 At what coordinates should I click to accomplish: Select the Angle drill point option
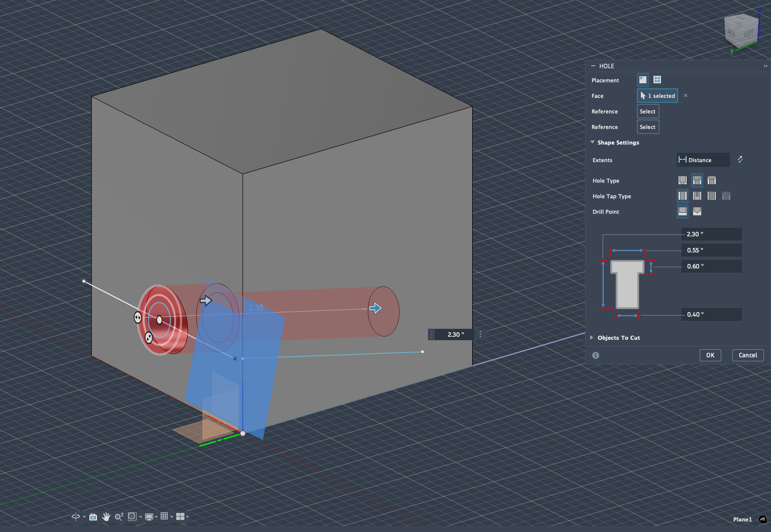coord(697,211)
